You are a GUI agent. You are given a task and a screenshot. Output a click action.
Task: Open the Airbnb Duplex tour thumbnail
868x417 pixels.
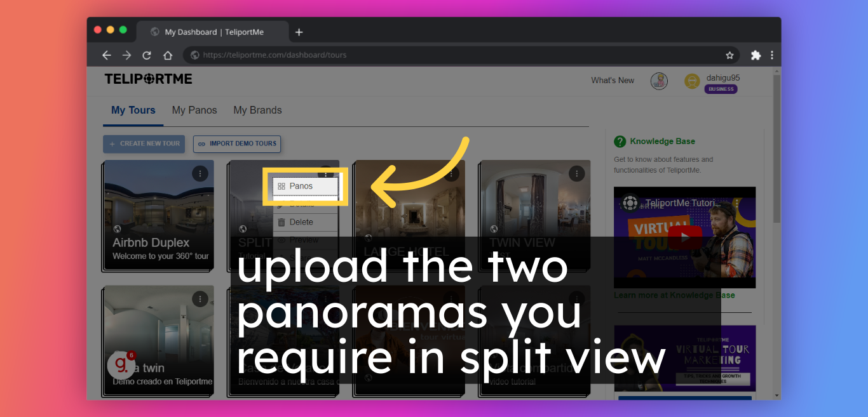click(x=159, y=215)
